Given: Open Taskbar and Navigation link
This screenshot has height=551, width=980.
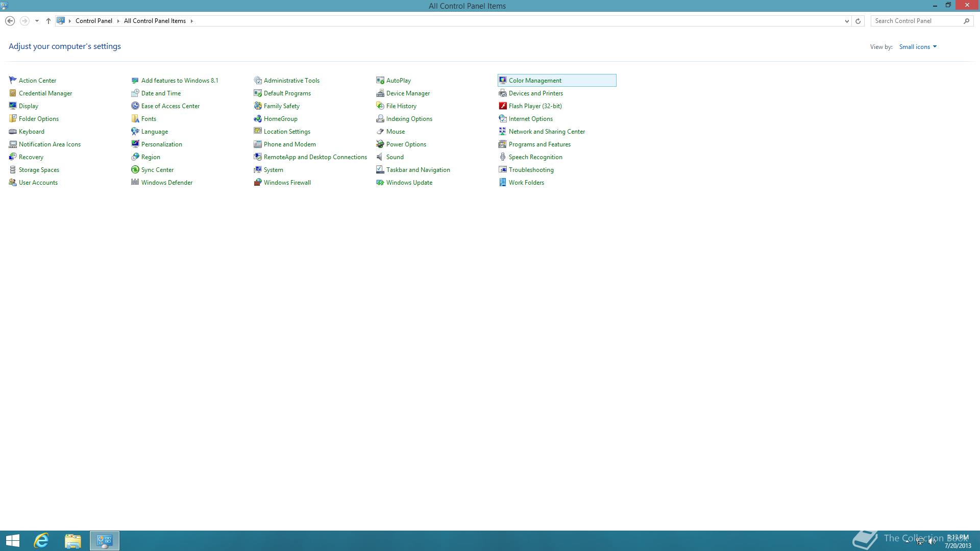Looking at the screenshot, I should coord(418,170).
